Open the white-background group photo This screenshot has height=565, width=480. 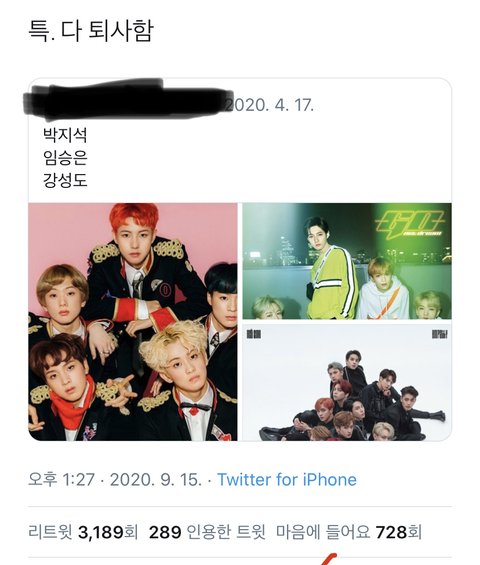click(x=347, y=382)
